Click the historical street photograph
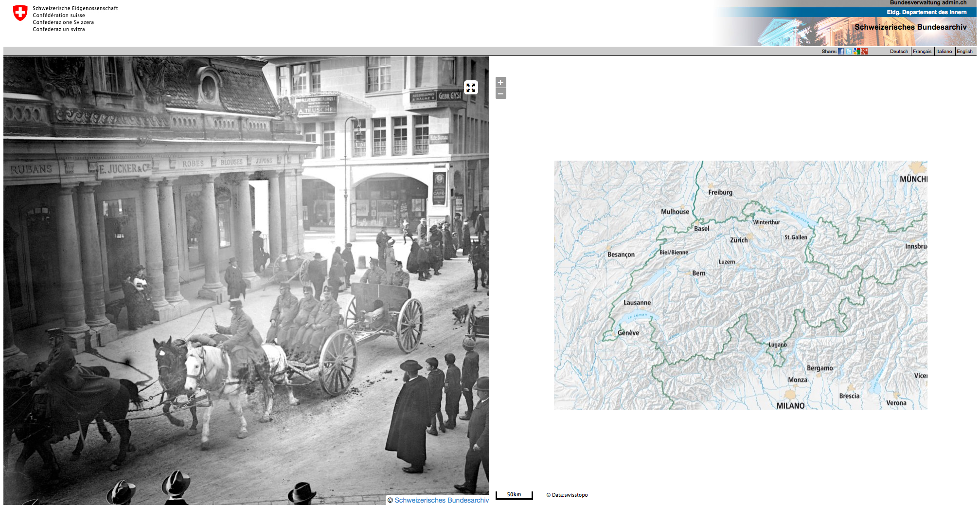This screenshot has width=980, height=507. coord(243,292)
